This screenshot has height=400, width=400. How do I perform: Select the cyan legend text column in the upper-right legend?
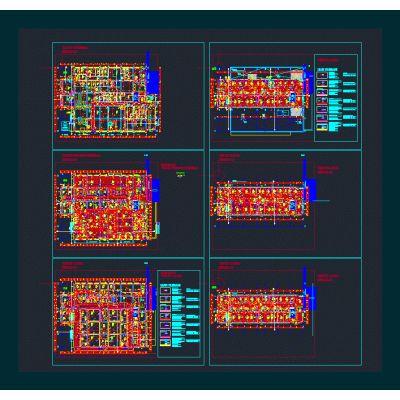tap(334, 101)
